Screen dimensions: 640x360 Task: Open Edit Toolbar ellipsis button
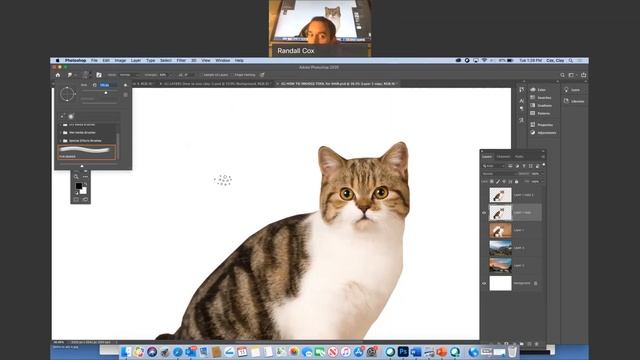point(85,177)
